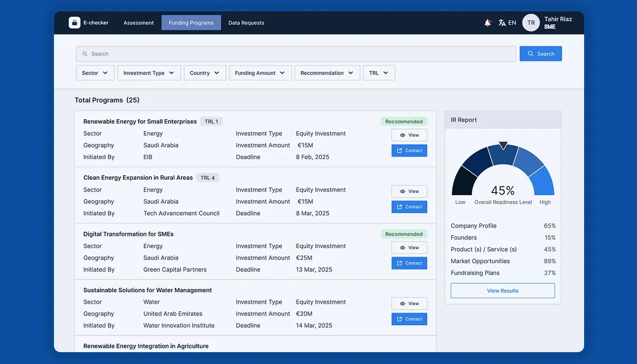
Task: Click the Market Opportunities 89% row
Action: [503, 261]
